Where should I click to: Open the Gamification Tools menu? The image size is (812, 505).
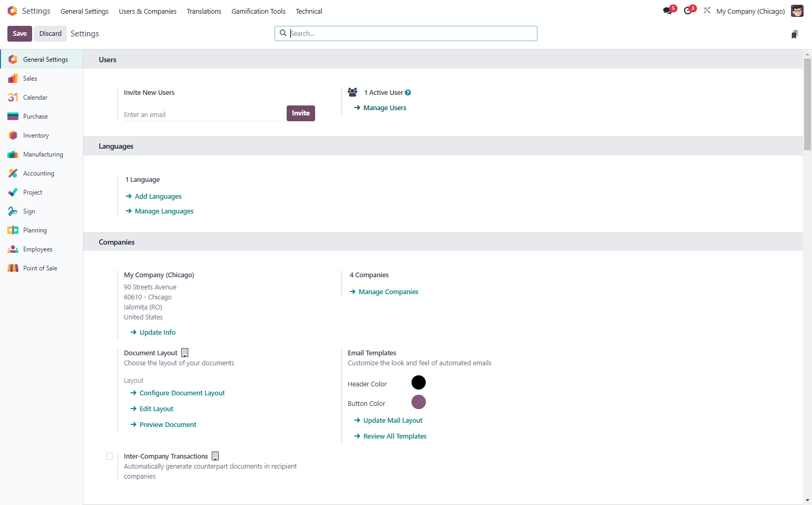point(258,11)
